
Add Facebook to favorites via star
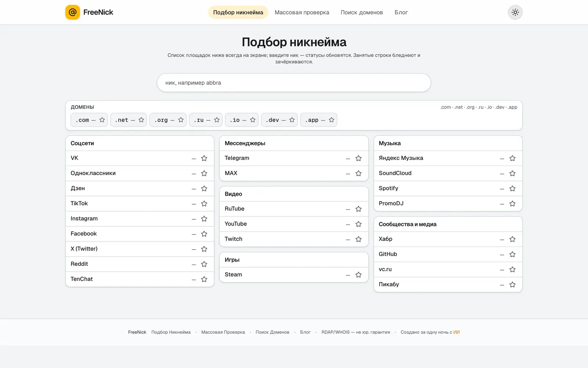pos(204,234)
